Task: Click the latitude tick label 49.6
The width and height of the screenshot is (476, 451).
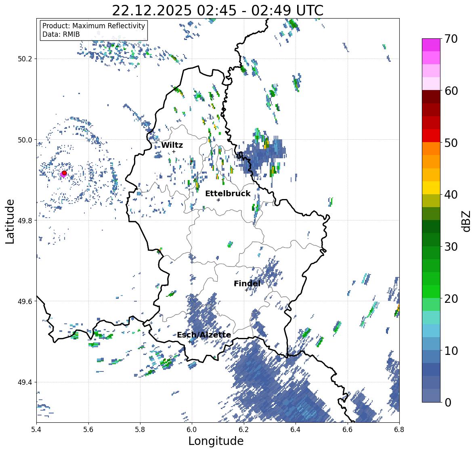Action: tap(25, 301)
